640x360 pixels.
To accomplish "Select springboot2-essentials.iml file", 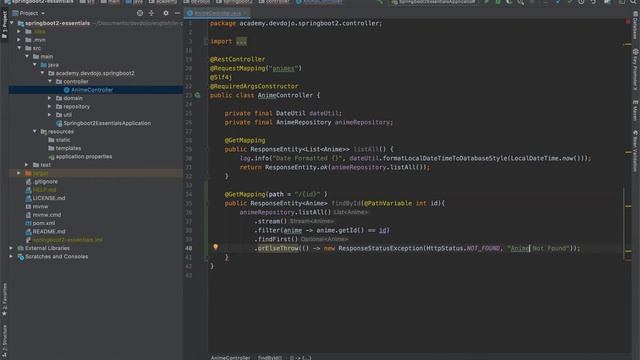I will [67, 240].
